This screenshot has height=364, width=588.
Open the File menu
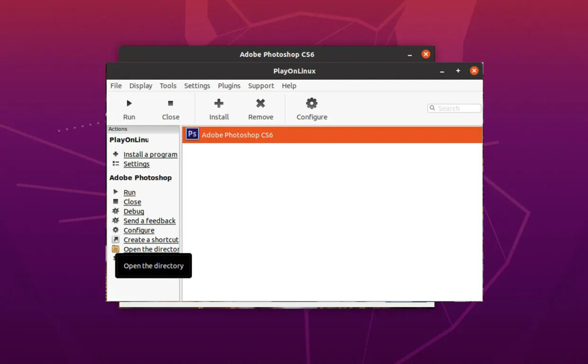pos(116,86)
